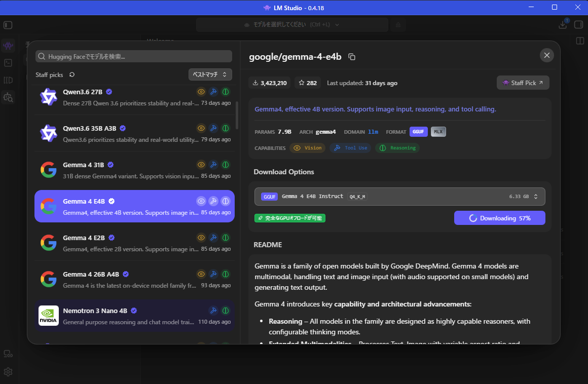588x384 pixels.
Task: Open the ベストマッチ sort dropdown
Action: [x=210, y=74]
